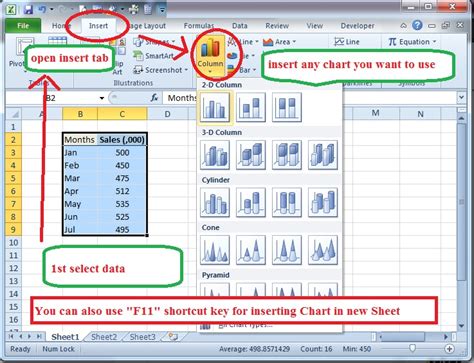
Task: Pick the Clustered Cone chart icon
Action: (215, 250)
